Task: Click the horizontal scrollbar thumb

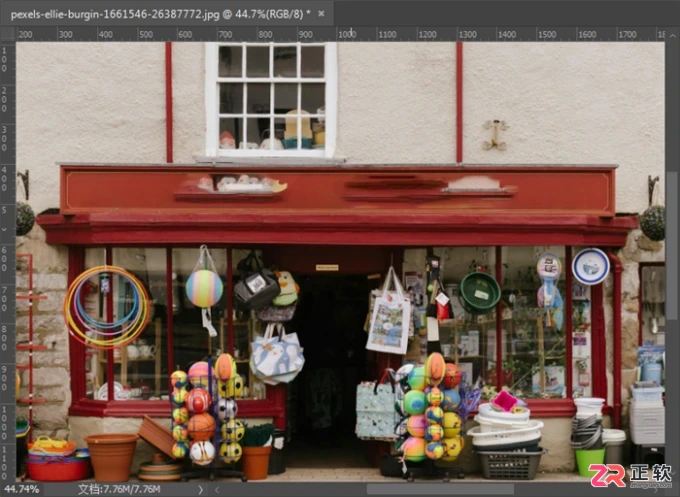Action: (440, 490)
